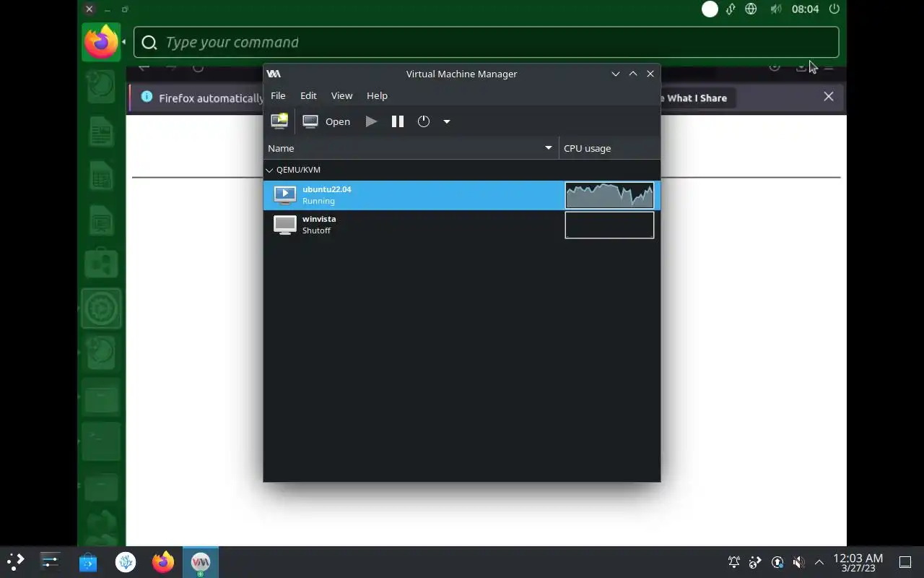Click the Create new virtual machine icon
This screenshot has height=578, width=924.
click(279, 121)
